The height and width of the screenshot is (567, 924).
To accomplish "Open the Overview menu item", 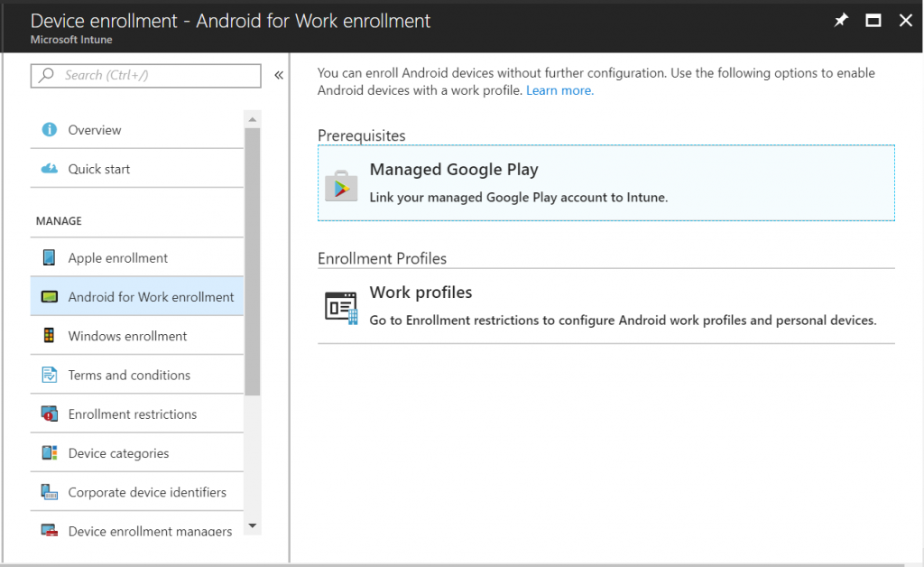I will (137, 130).
